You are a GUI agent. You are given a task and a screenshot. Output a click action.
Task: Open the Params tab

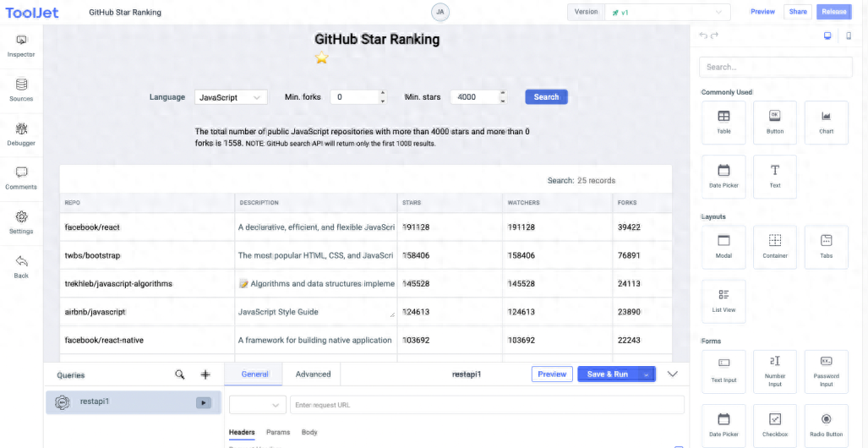point(278,432)
